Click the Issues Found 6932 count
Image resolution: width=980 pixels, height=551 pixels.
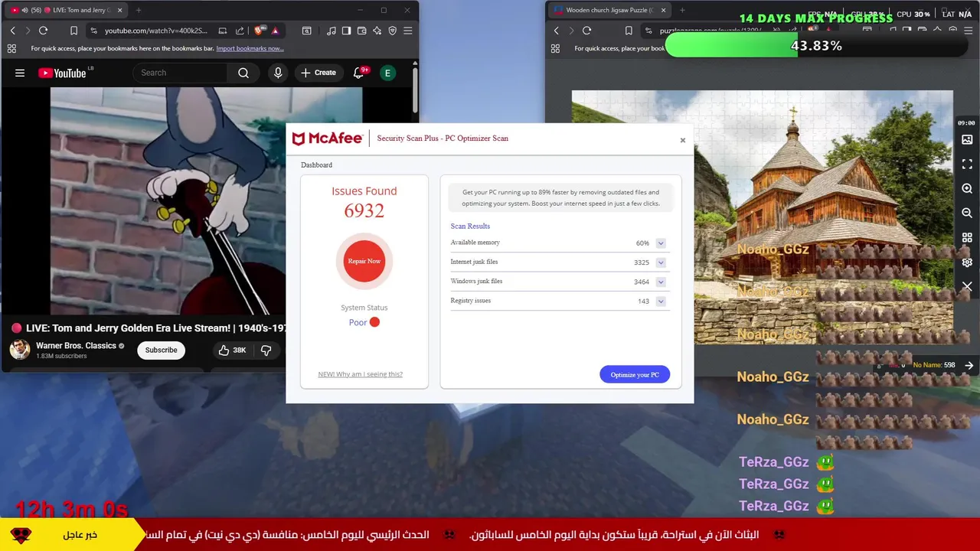[364, 210]
